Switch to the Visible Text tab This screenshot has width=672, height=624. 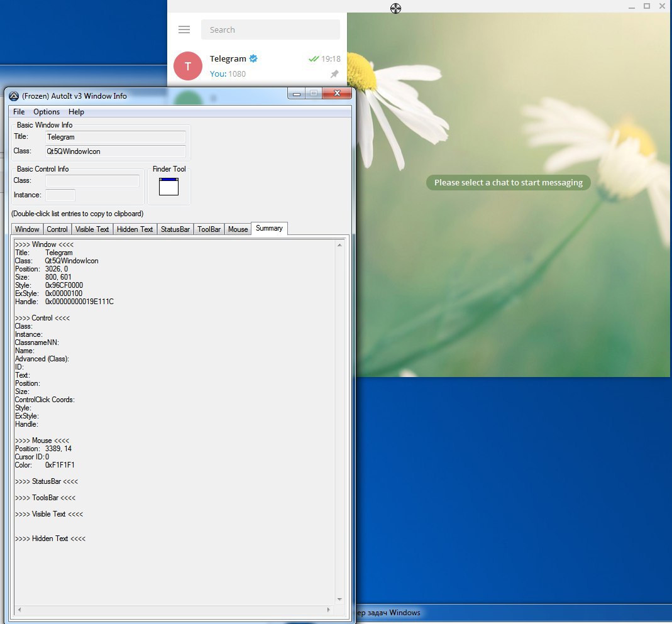92,229
